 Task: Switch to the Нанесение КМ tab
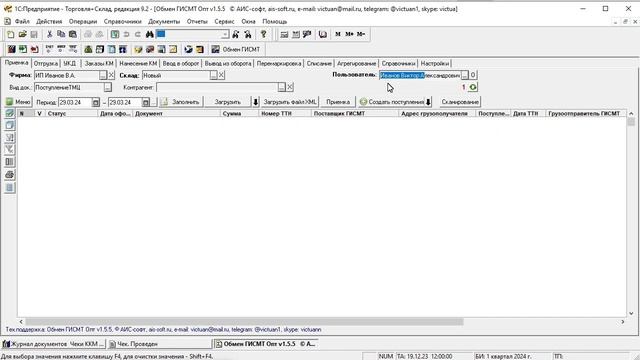pos(138,64)
